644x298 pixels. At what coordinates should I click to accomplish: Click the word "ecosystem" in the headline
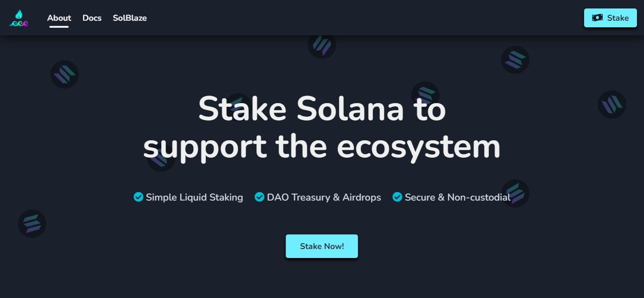[x=418, y=147]
